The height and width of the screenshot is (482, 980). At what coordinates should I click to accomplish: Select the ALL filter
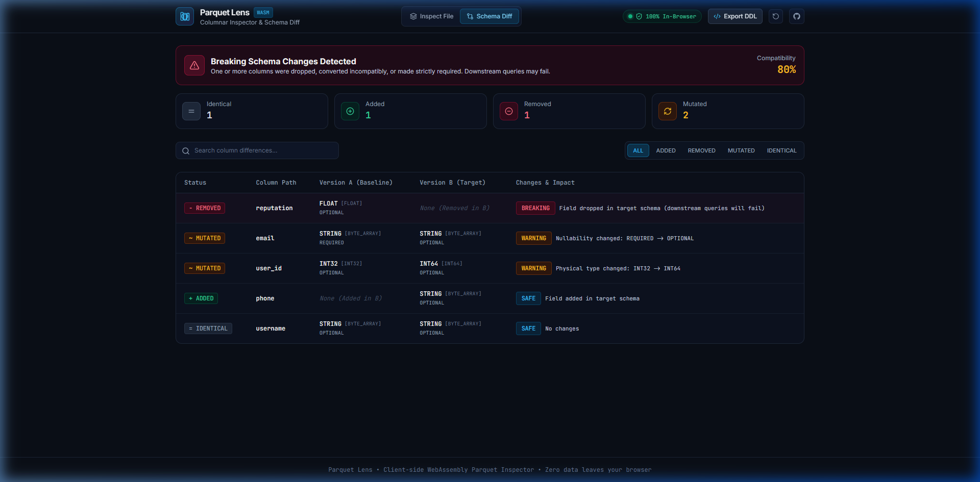[638, 150]
